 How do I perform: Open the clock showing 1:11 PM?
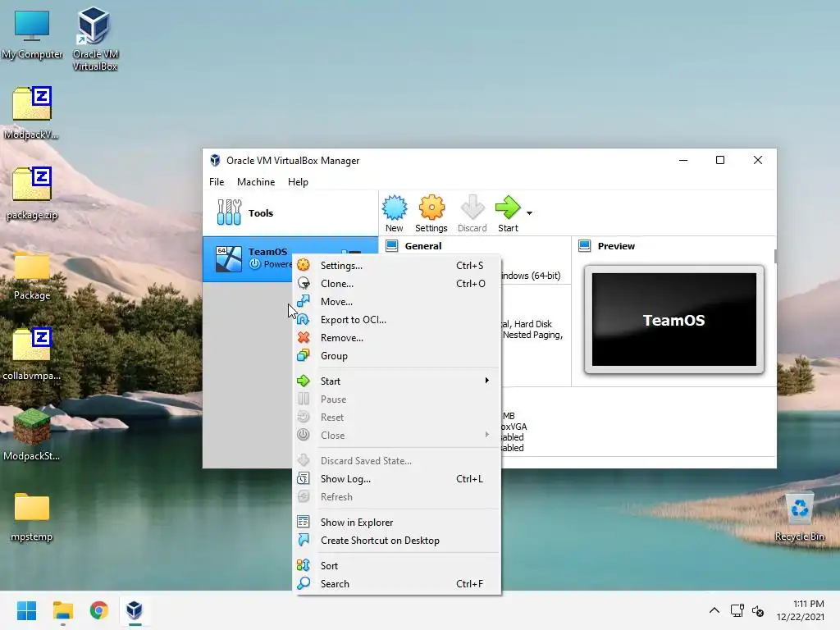click(x=801, y=610)
